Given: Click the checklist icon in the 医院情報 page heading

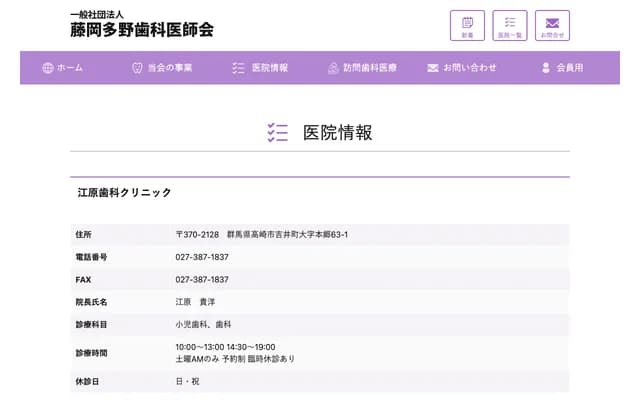Looking at the screenshot, I should click(x=277, y=132).
